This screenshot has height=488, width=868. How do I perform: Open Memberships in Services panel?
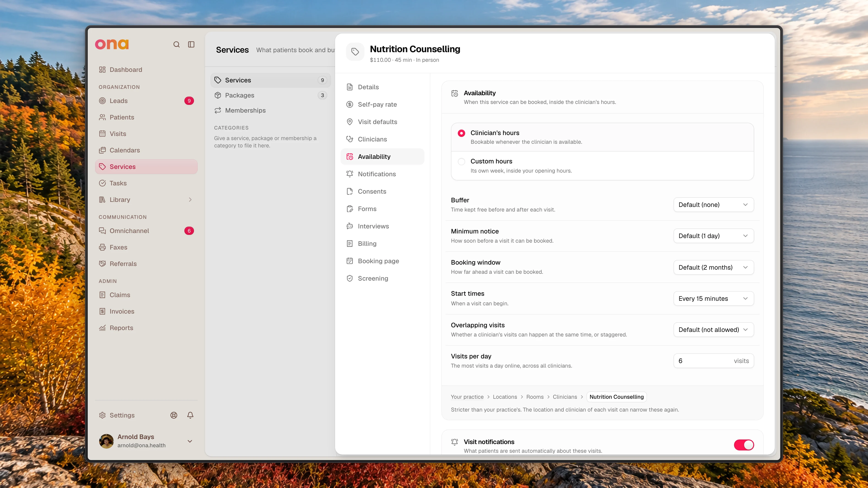[x=270, y=111]
